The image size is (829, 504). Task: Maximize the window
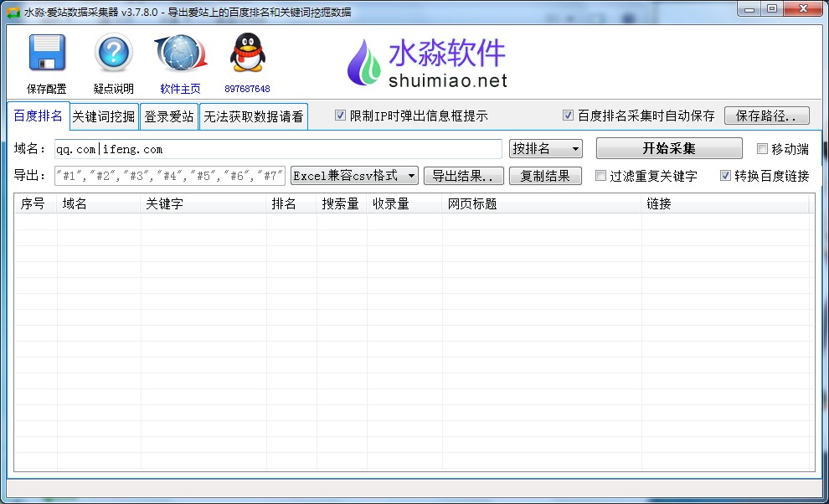(x=772, y=9)
